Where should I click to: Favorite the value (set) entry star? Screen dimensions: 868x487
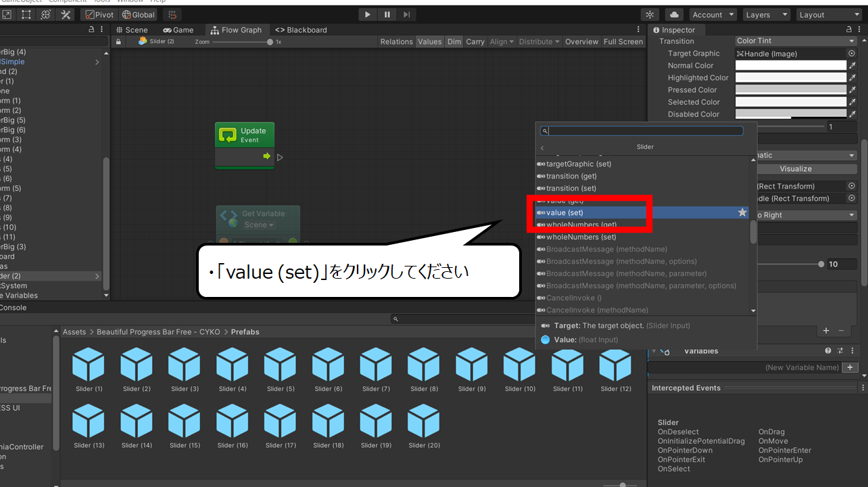(x=742, y=212)
